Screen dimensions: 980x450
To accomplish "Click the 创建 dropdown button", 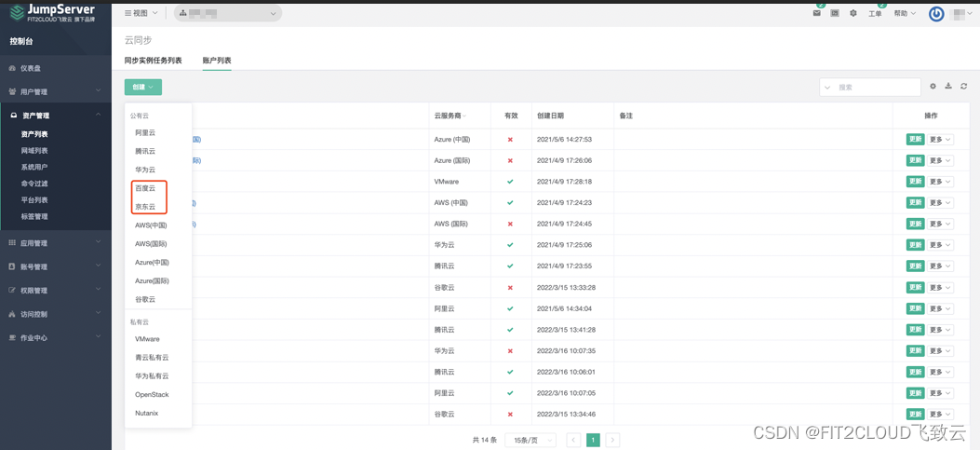I will pos(143,87).
